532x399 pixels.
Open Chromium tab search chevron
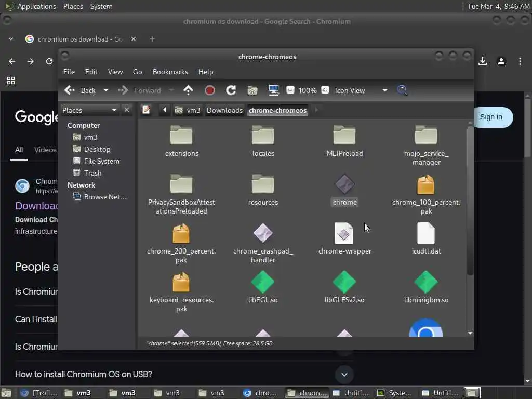11,39
